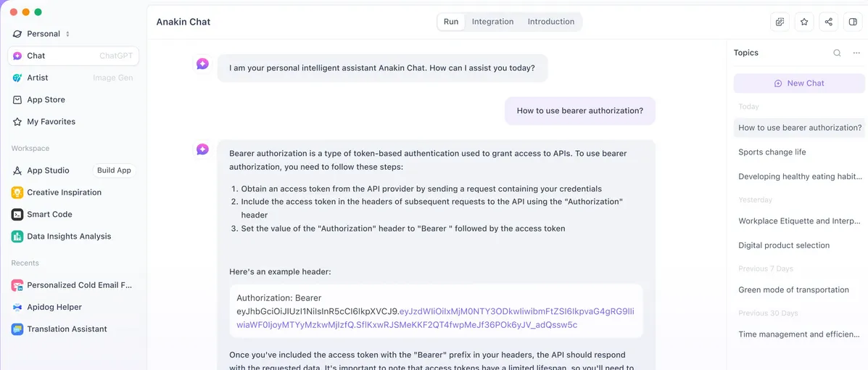Search topics with the magnifier icon
868x370 pixels.
point(837,53)
